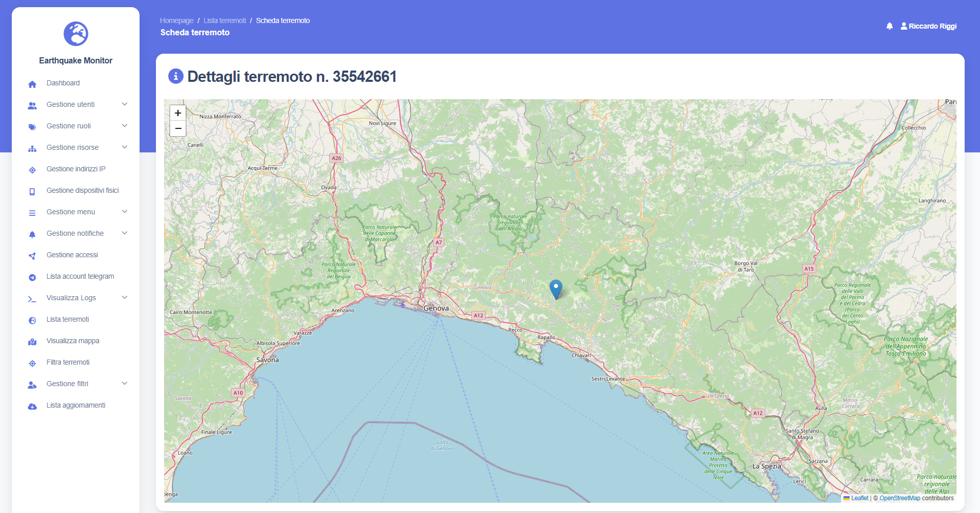This screenshot has height=513, width=980.
Task: Zoom out on the map
Action: point(178,128)
